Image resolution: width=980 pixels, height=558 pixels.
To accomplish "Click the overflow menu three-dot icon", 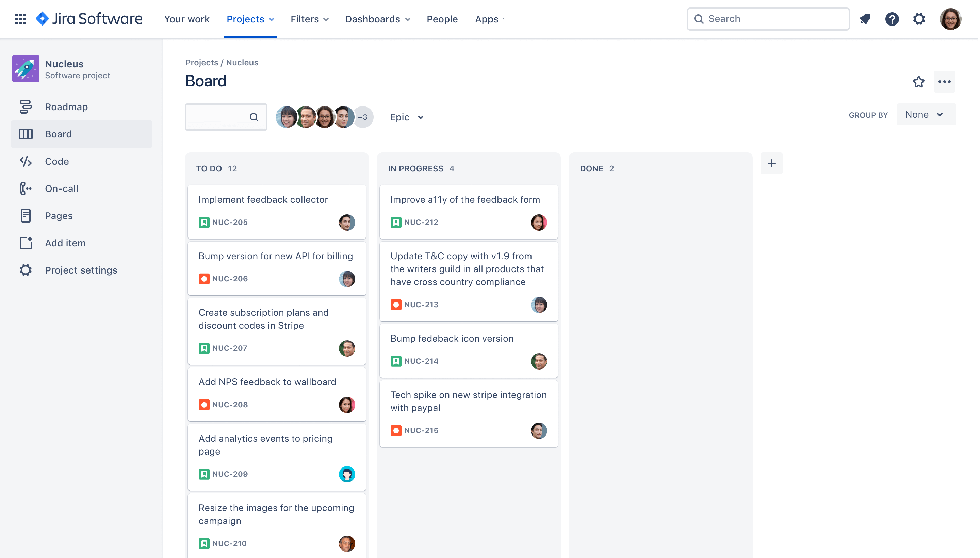I will click(944, 81).
